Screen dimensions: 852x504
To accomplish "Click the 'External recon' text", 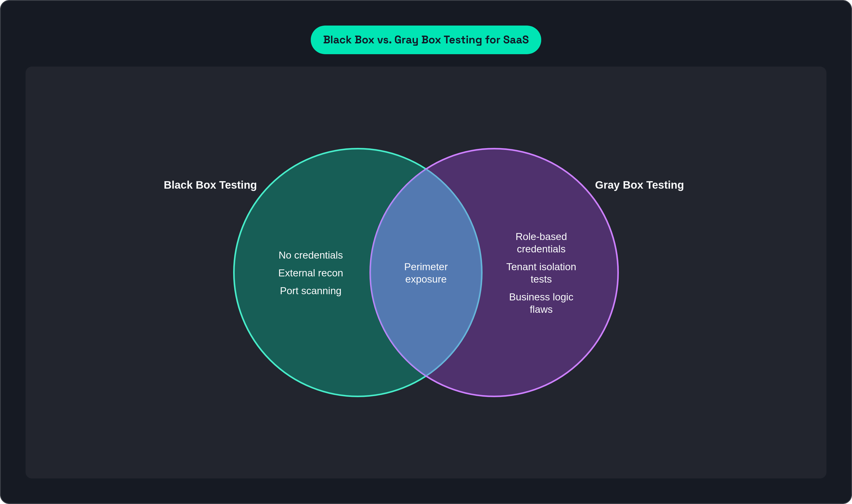I will (x=311, y=273).
